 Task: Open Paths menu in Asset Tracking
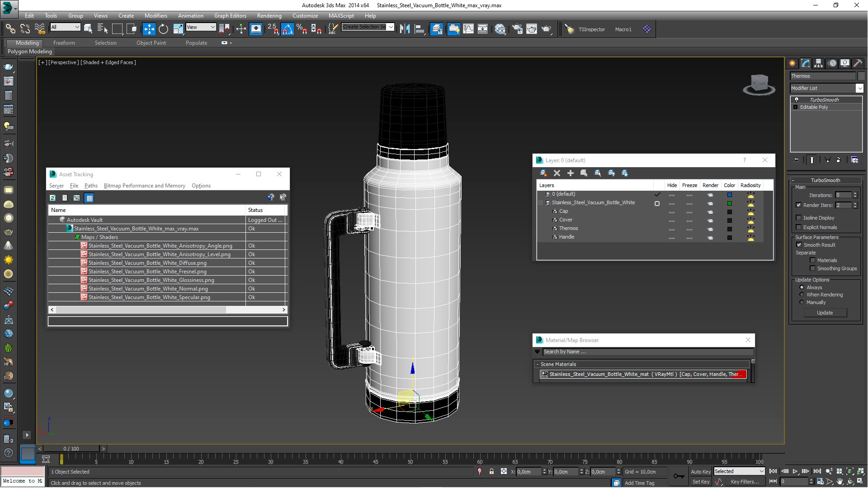[91, 186]
